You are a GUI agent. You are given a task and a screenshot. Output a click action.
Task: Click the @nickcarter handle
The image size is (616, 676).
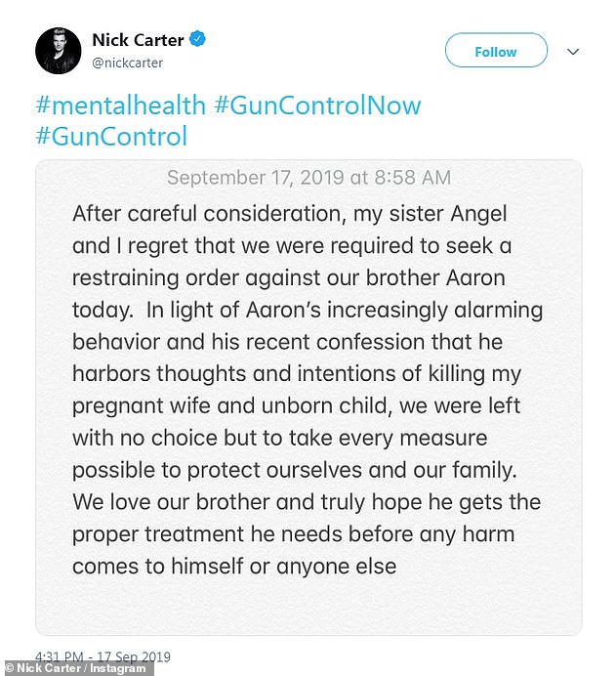click(x=128, y=63)
